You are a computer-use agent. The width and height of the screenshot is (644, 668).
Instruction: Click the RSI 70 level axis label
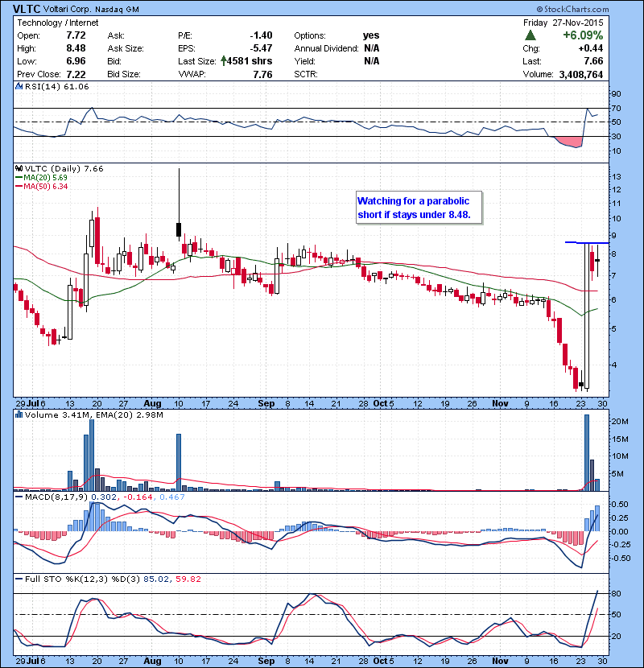click(616, 108)
